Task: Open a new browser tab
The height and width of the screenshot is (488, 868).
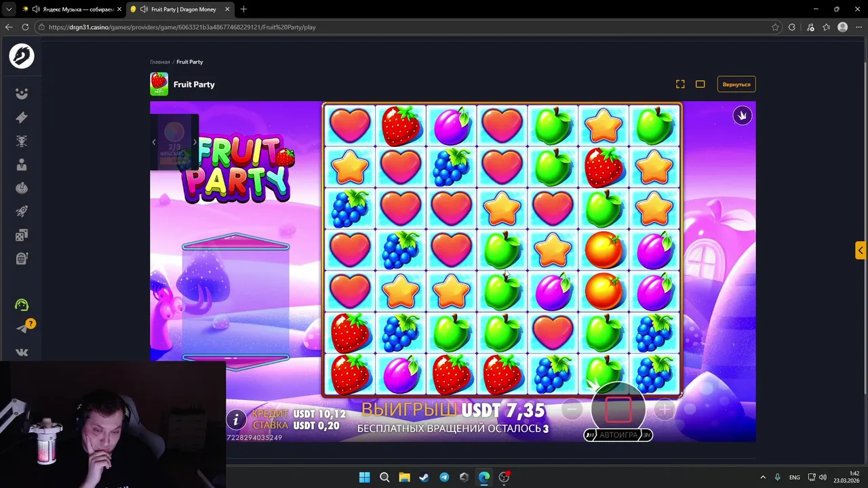Action: [x=243, y=9]
